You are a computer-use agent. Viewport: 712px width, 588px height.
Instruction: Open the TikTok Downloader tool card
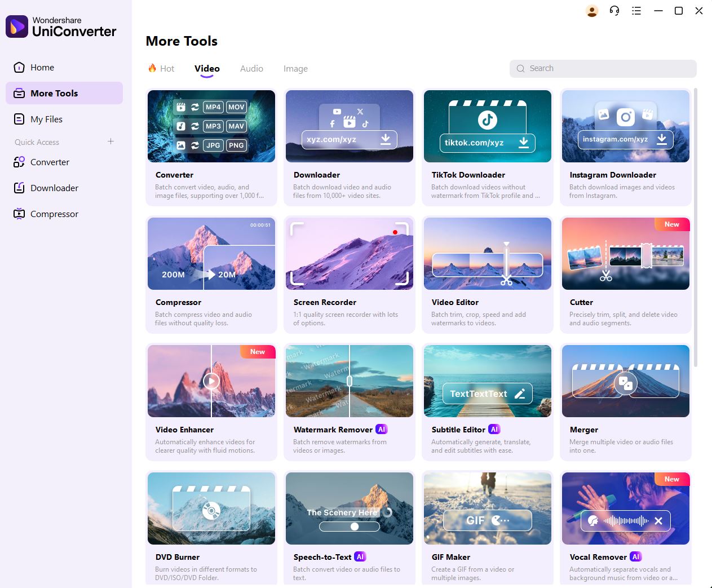pyautogui.click(x=488, y=148)
